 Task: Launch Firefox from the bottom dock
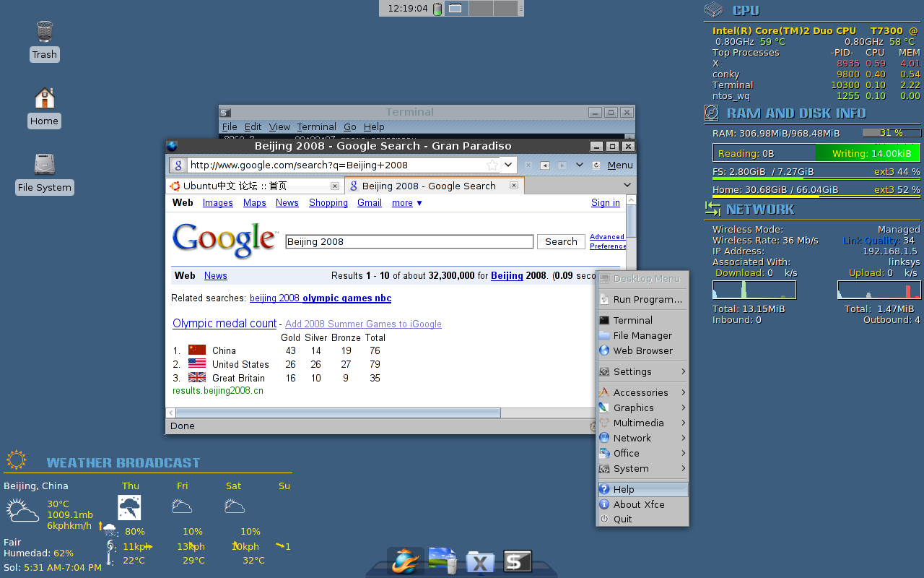406,561
